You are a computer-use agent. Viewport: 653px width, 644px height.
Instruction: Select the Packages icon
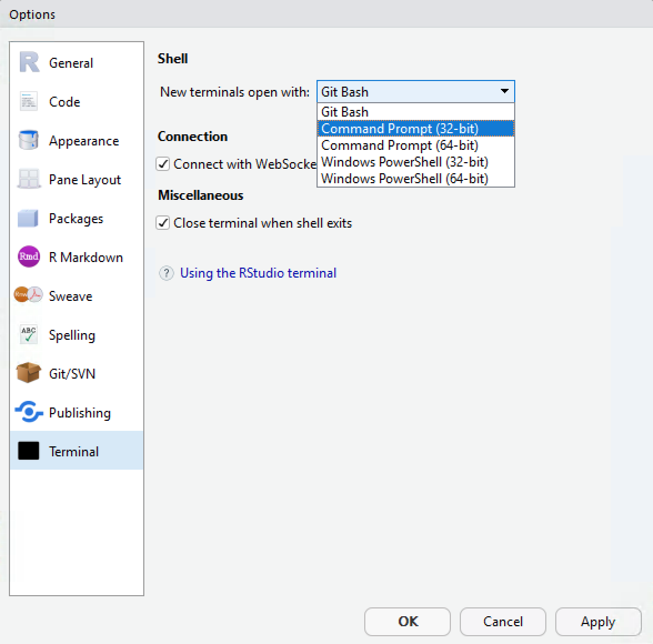coord(28,218)
